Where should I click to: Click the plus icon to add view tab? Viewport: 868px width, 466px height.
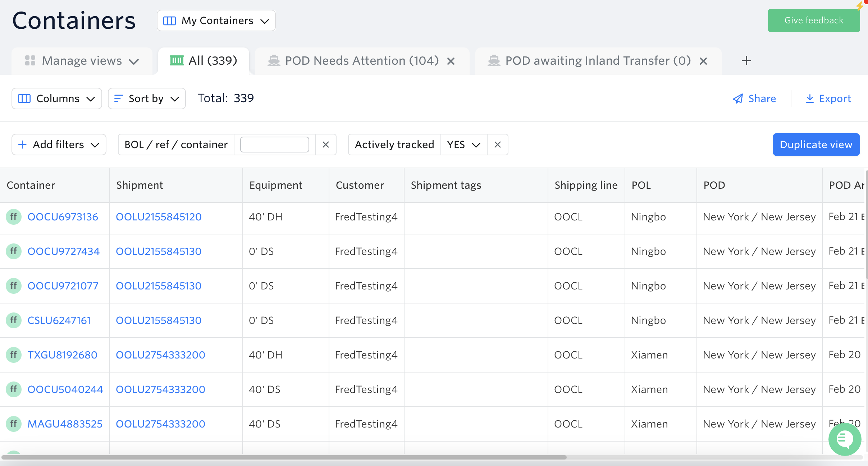pyautogui.click(x=746, y=60)
